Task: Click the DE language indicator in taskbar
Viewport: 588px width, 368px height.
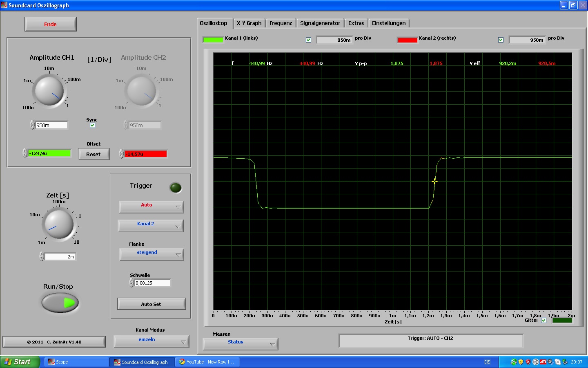Action: 487,362
